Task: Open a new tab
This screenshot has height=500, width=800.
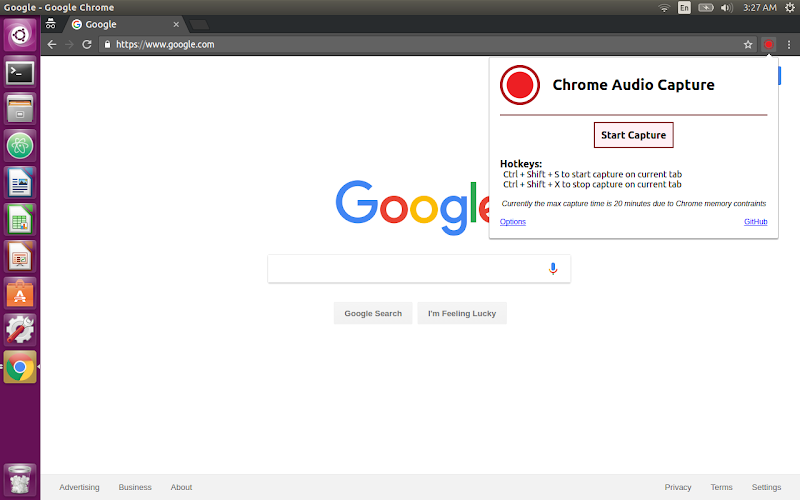Action: click(199, 24)
